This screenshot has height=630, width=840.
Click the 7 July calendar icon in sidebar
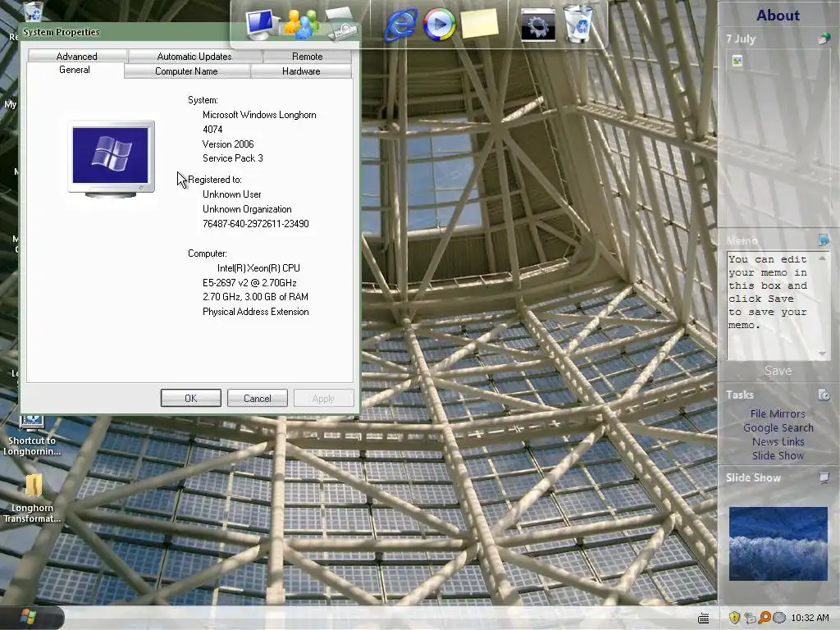824,39
